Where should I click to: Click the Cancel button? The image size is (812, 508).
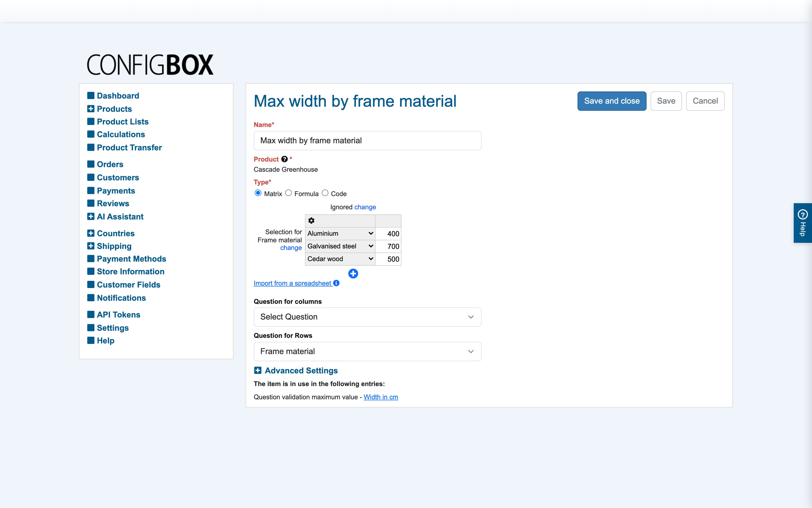(705, 101)
